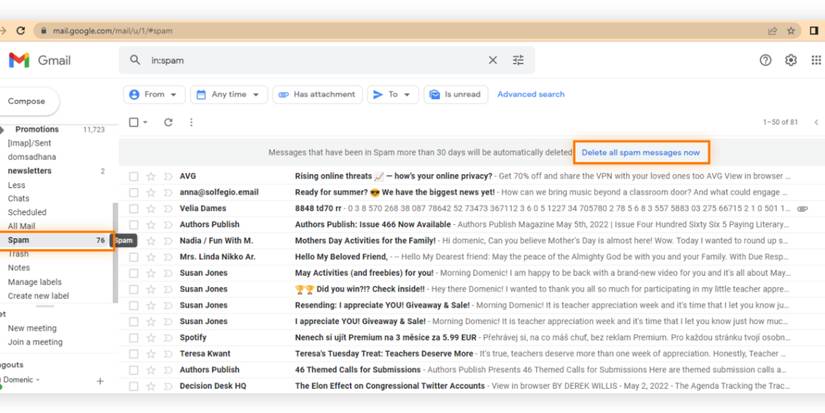The image size is (825, 413).
Task: Expand the To filter dropdown
Action: 393,95
